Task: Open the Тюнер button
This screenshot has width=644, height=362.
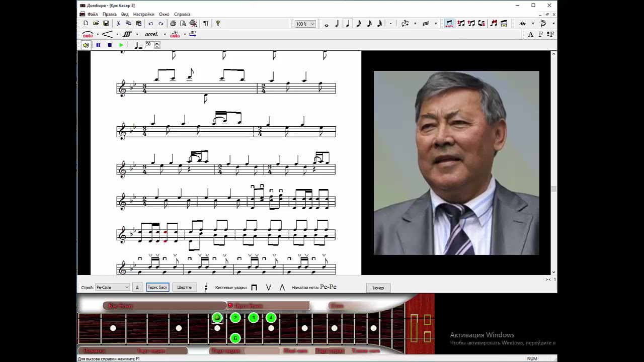Action: pos(378,288)
